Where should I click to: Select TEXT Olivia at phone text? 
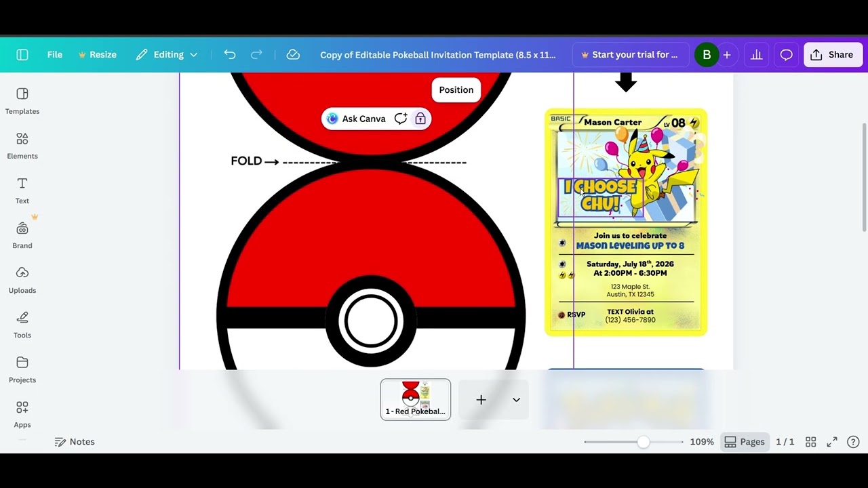[630, 316]
